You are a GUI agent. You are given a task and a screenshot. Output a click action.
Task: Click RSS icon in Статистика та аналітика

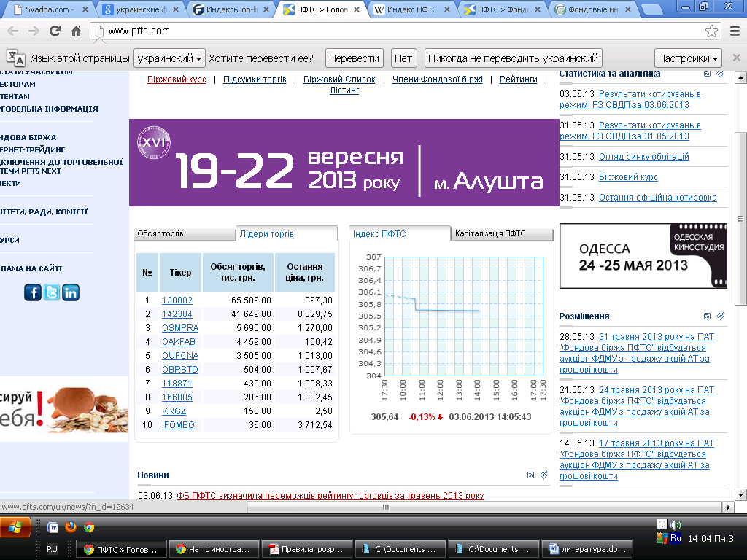pyautogui.click(x=708, y=74)
